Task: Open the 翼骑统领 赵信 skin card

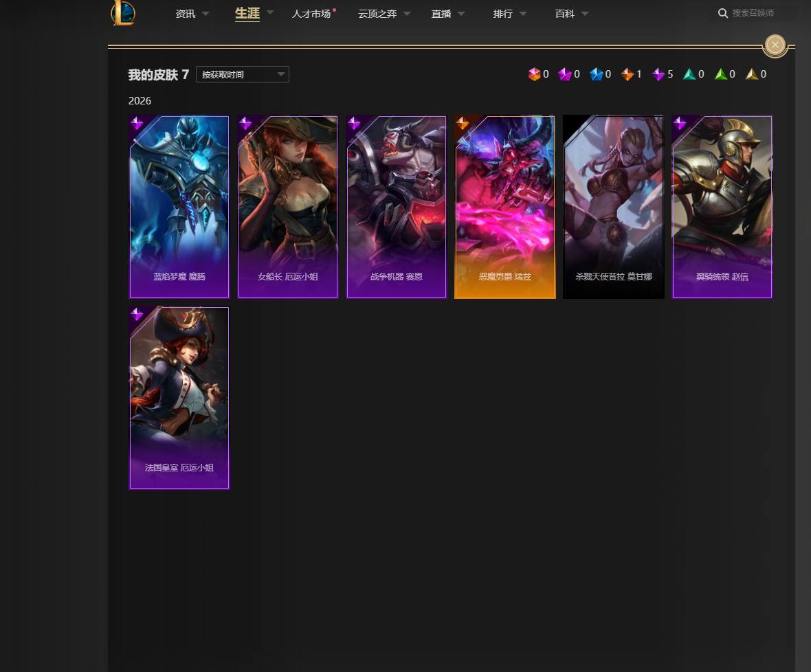Action: 722,207
